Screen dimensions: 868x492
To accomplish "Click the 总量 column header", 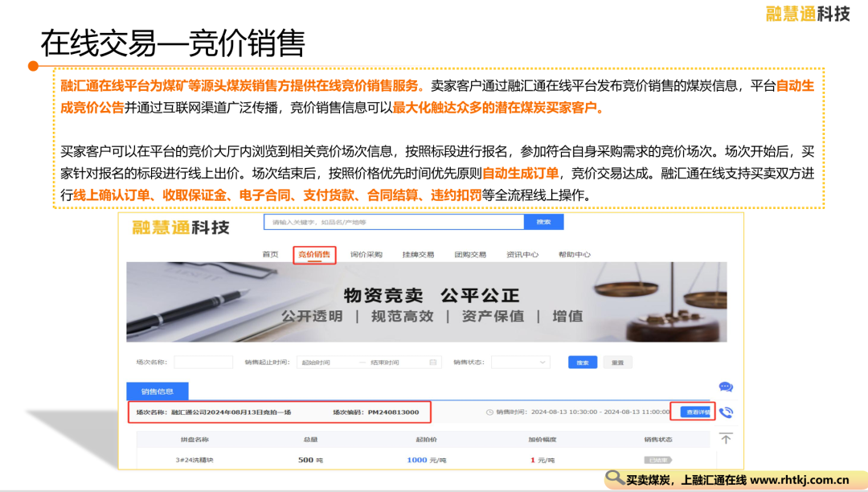I will click(x=310, y=440).
